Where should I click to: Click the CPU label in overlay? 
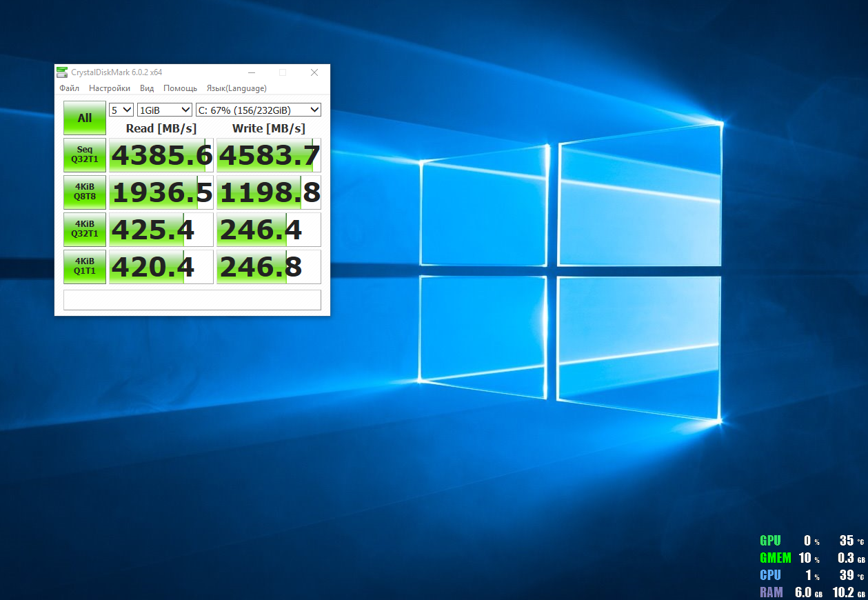coord(770,576)
